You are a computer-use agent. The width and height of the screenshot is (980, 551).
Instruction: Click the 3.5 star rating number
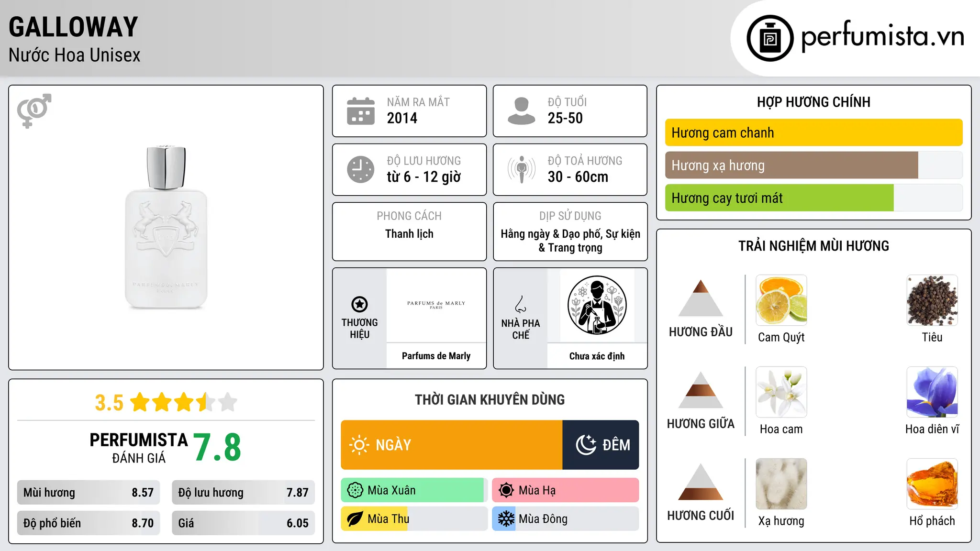coord(109,403)
